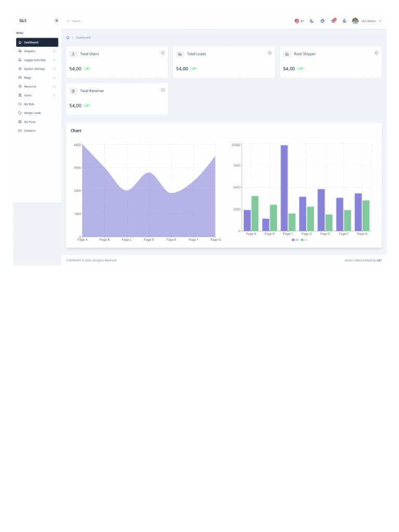Open Resource in the sidebar menu

point(30,87)
